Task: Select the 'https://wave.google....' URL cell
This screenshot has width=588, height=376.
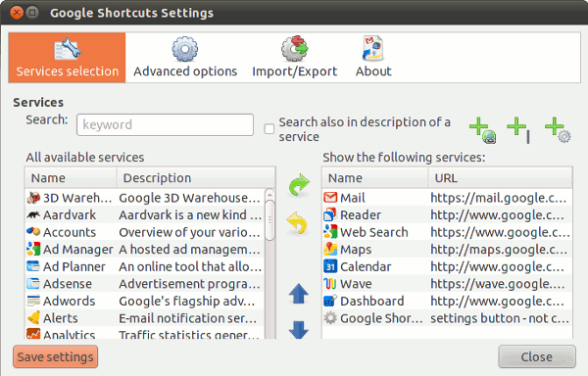Action: pos(498,284)
